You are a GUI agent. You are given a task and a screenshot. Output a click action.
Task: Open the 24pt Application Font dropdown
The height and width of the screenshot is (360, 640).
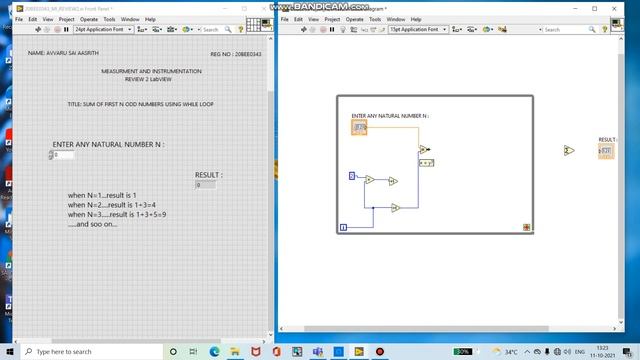tap(103, 29)
